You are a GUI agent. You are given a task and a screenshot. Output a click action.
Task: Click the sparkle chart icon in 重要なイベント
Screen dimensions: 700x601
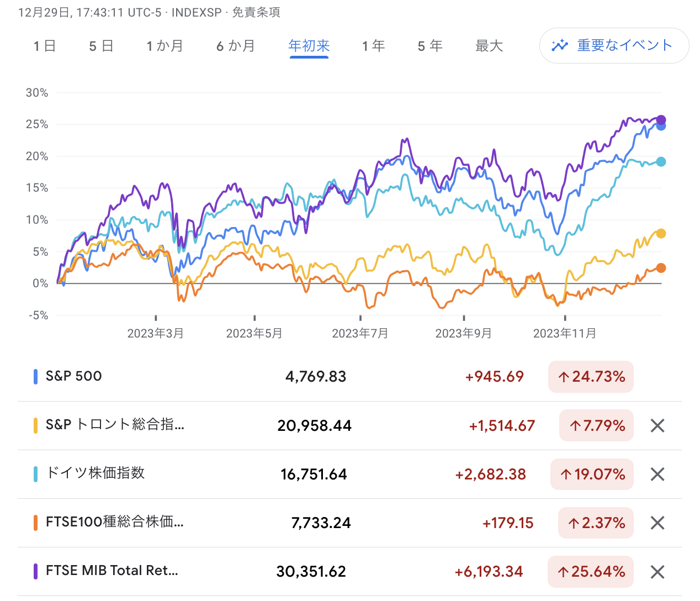pos(560,45)
